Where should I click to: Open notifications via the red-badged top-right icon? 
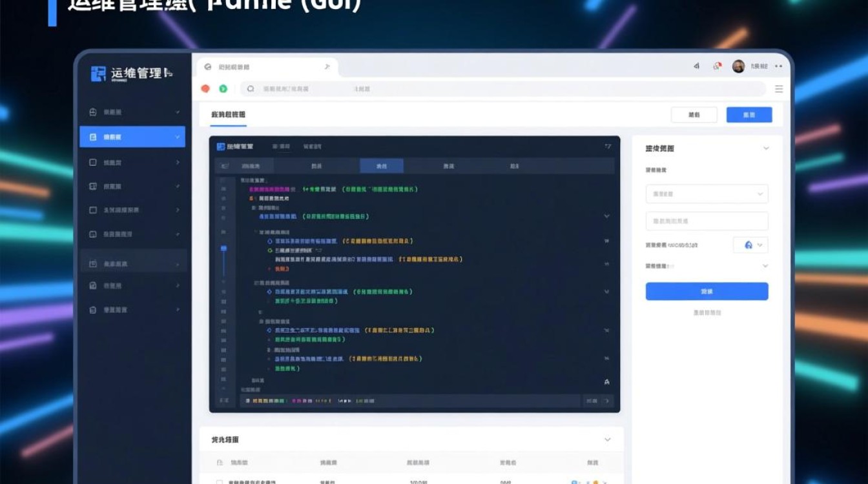coord(717,66)
